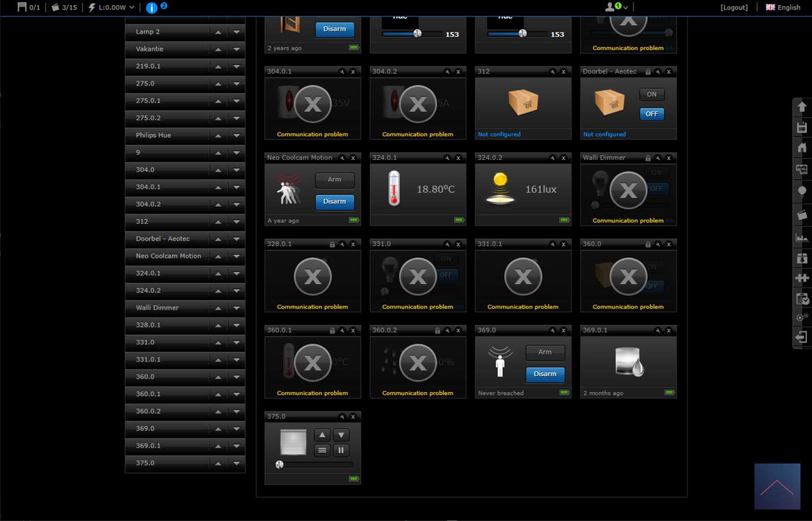Pause the 375.0 roller shutter
The width and height of the screenshot is (812, 521).
tap(341, 450)
